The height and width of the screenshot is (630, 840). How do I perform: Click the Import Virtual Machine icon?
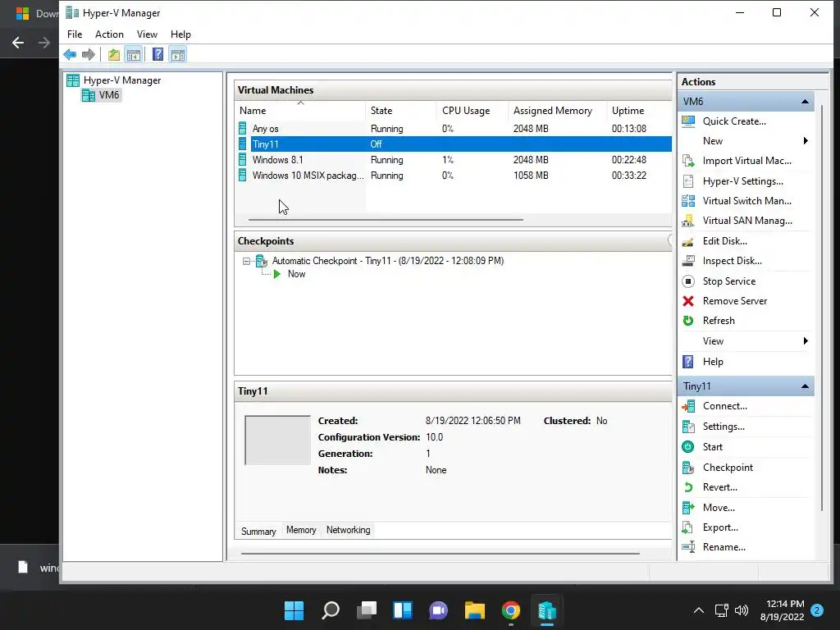click(x=688, y=161)
